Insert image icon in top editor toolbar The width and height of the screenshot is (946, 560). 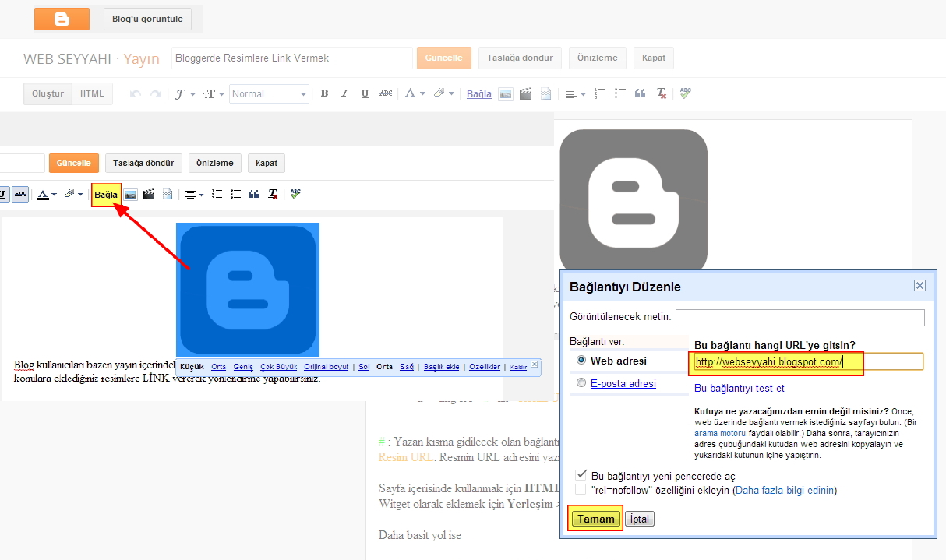click(x=506, y=93)
